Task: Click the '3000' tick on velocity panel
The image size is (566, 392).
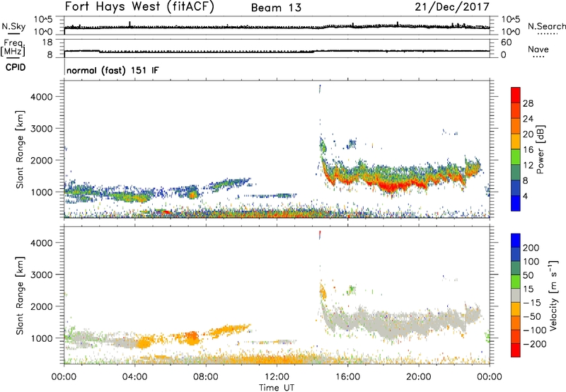Action: [42, 275]
